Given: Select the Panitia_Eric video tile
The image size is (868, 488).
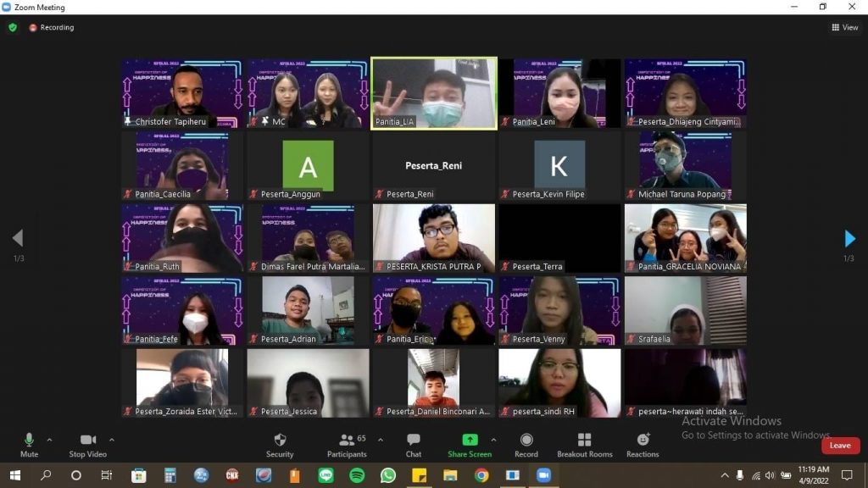Looking at the screenshot, I should pos(434,310).
